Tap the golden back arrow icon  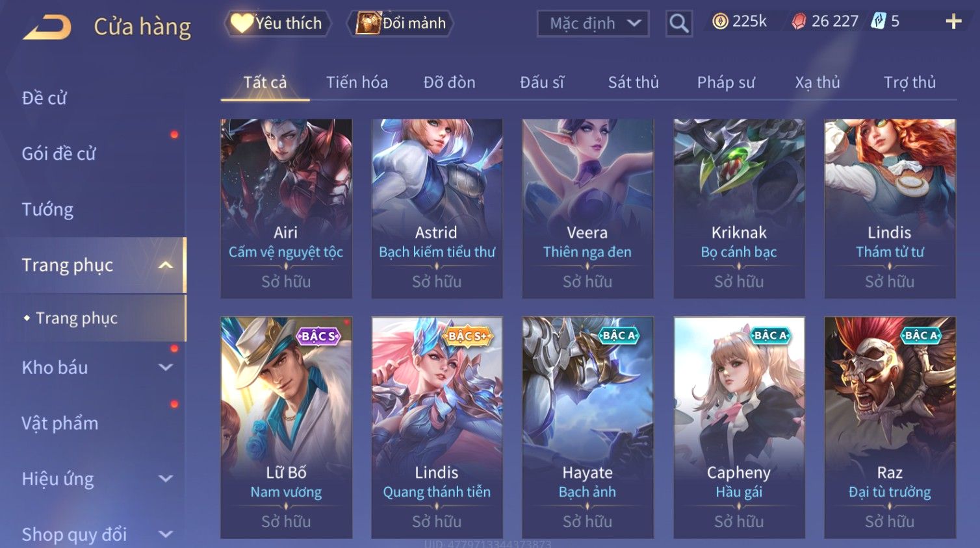[x=47, y=27]
